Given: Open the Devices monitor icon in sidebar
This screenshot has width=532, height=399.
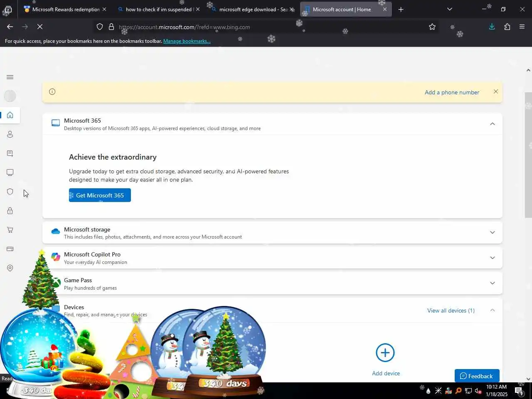Looking at the screenshot, I should pyautogui.click(x=10, y=172).
